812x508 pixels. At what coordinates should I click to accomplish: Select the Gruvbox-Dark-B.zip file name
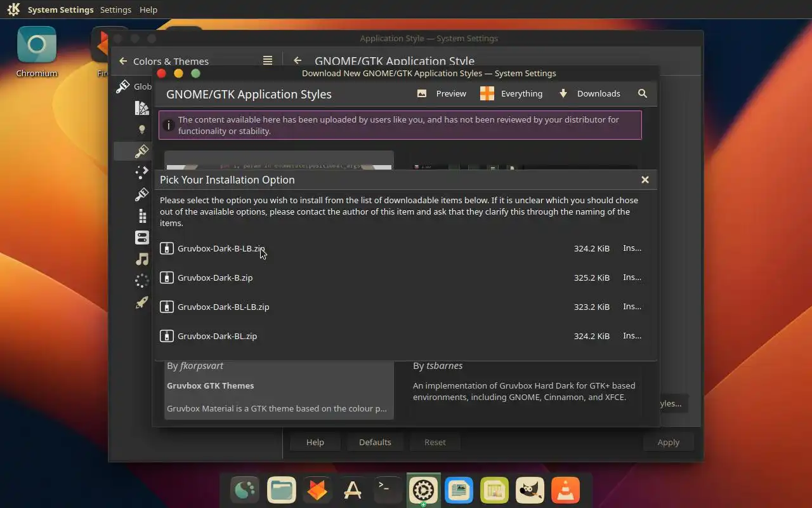click(x=215, y=277)
